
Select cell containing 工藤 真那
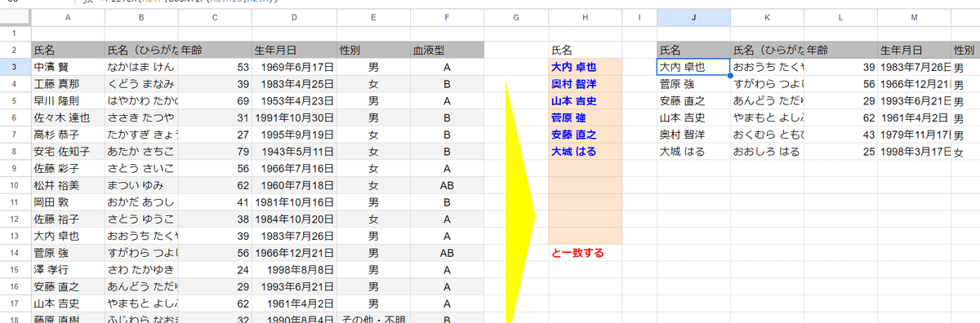click(x=67, y=84)
